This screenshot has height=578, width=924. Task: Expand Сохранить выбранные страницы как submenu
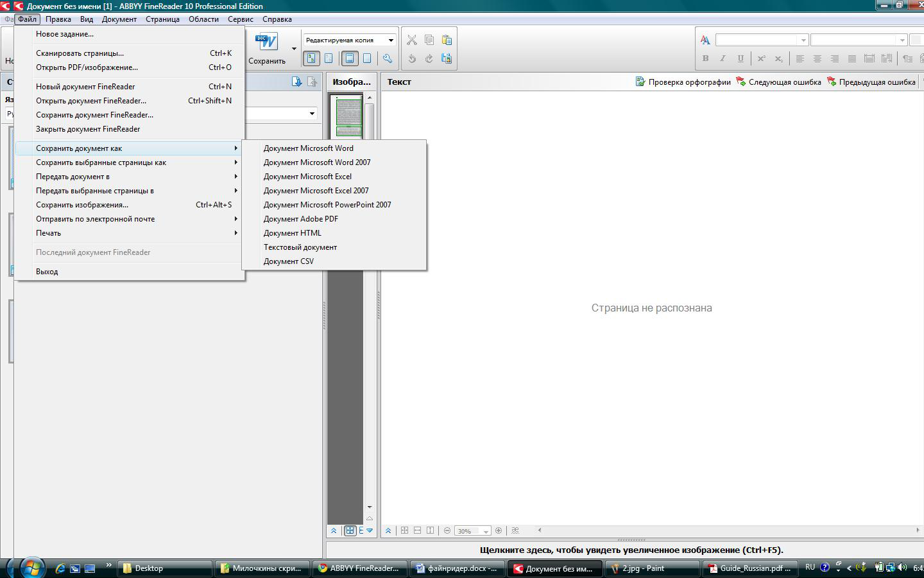(129, 162)
